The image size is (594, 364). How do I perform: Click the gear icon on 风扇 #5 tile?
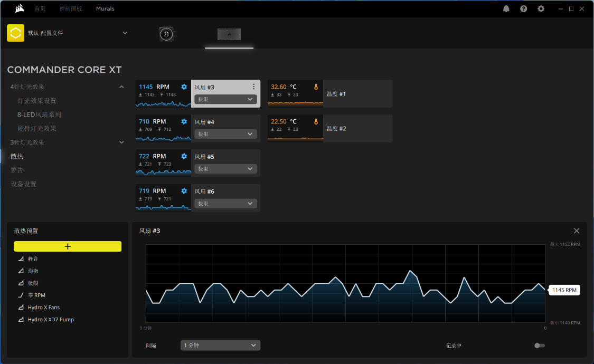point(184,156)
